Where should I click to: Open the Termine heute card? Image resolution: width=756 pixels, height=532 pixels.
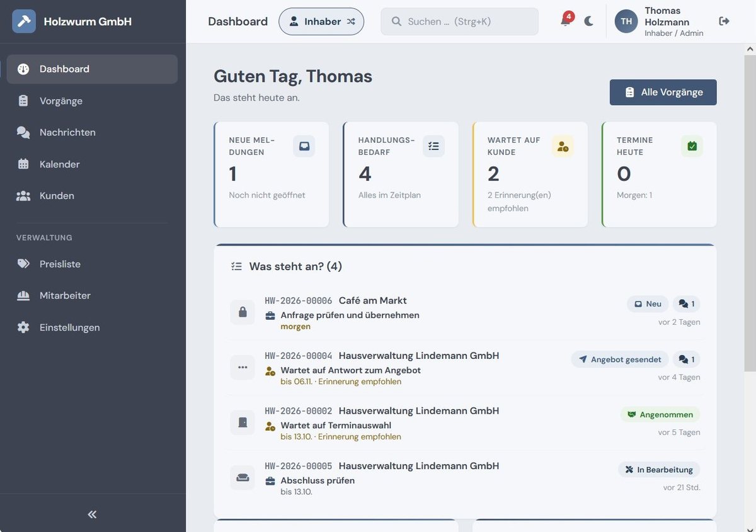coord(660,174)
